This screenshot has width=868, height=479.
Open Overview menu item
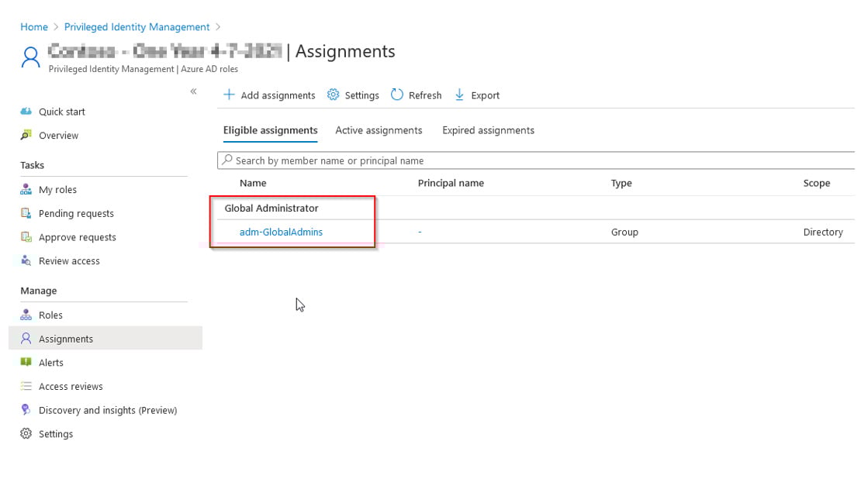[x=59, y=136]
